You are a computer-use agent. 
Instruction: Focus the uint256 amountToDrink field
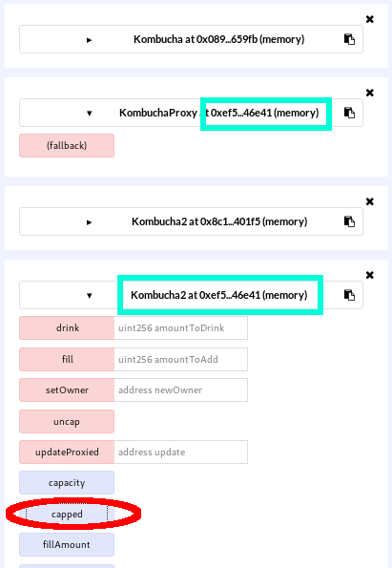[181, 327]
